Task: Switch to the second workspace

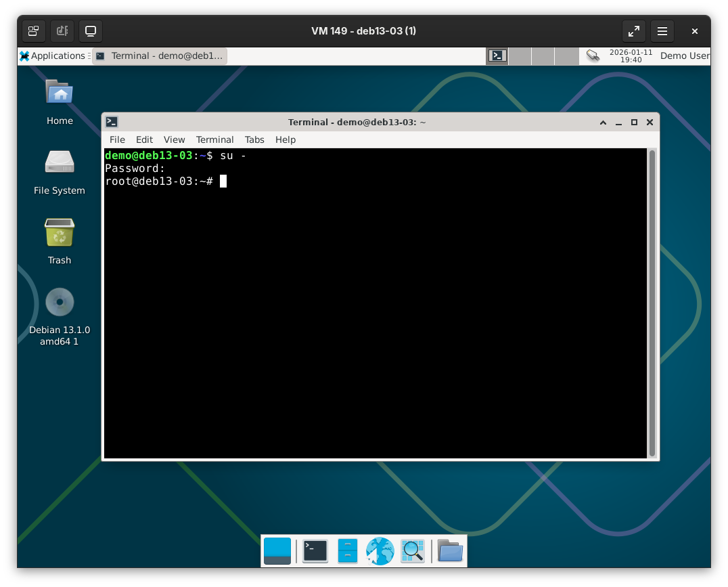Action: [x=520, y=56]
